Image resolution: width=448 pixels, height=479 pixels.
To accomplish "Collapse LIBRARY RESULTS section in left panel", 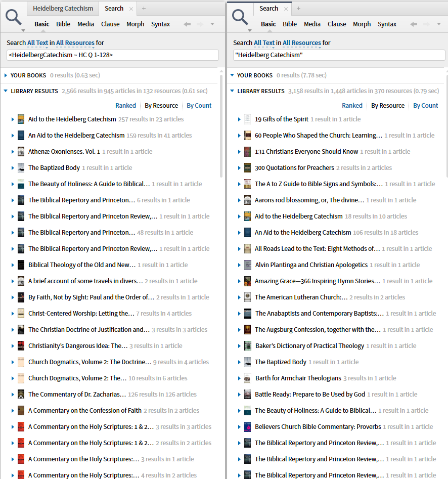I will [x=6, y=91].
